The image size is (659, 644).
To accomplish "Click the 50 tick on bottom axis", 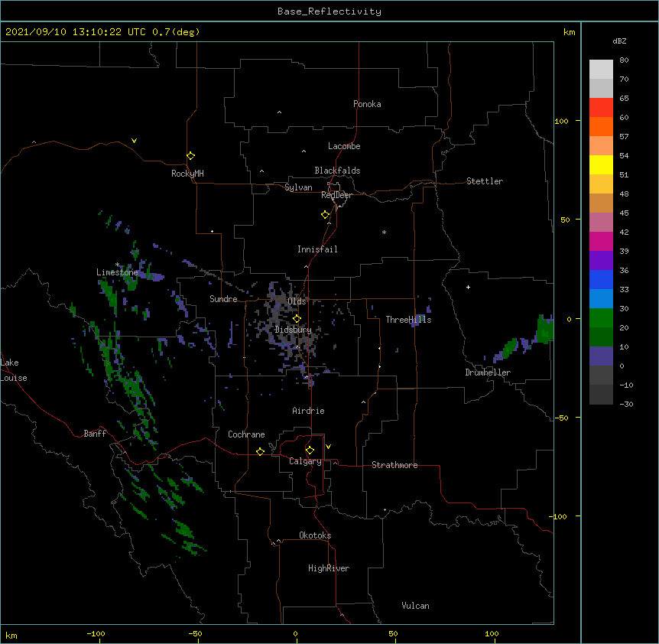I will 393,633.
